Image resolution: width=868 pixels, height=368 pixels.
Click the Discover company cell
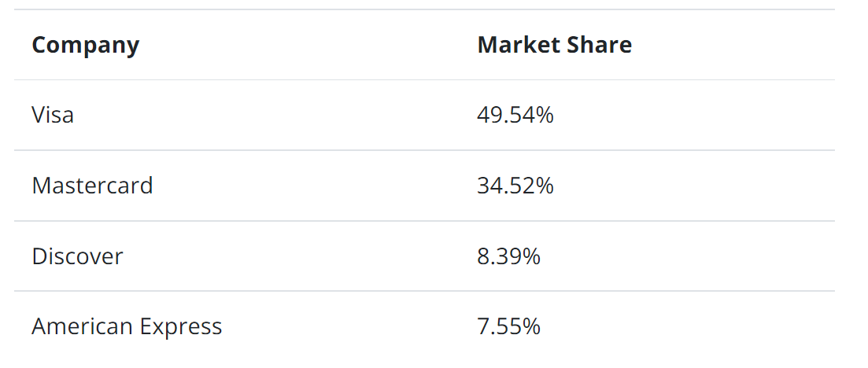point(77,256)
